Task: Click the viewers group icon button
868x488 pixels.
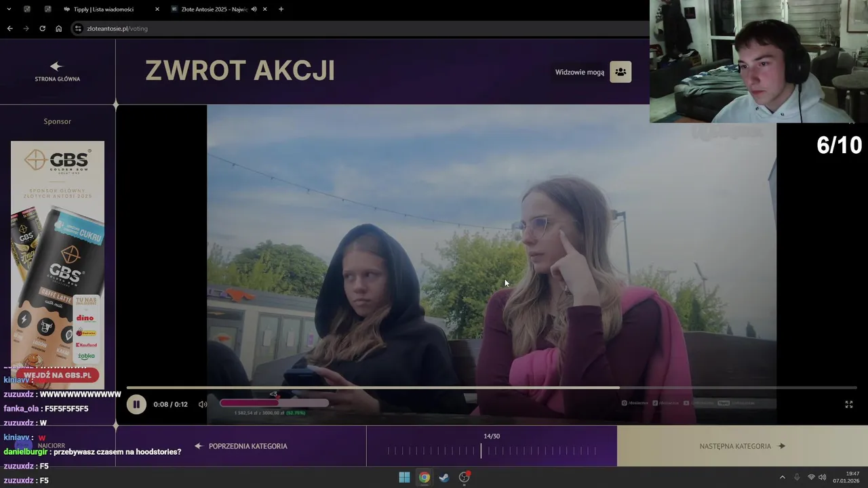Action: point(620,72)
